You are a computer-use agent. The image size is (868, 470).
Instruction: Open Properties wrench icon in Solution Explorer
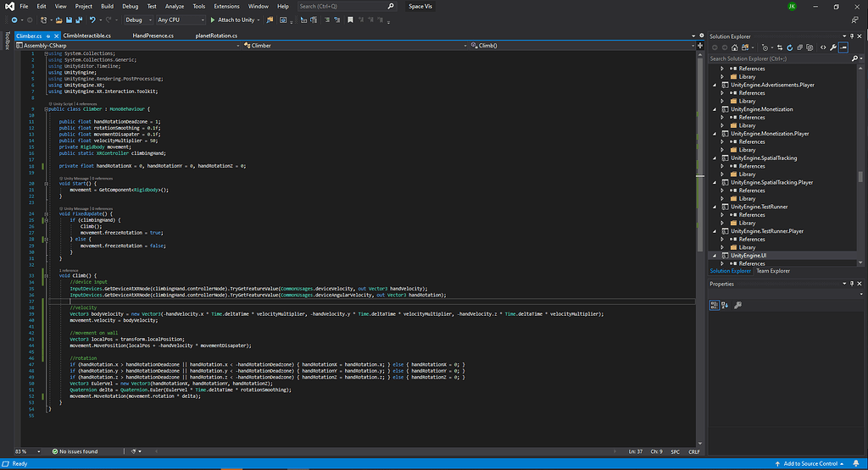pyautogui.click(x=833, y=47)
